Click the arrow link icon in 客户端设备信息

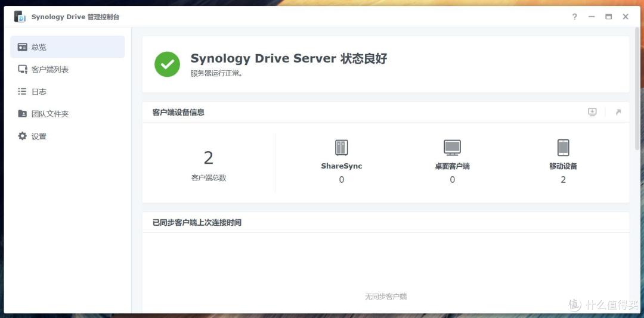click(618, 112)
